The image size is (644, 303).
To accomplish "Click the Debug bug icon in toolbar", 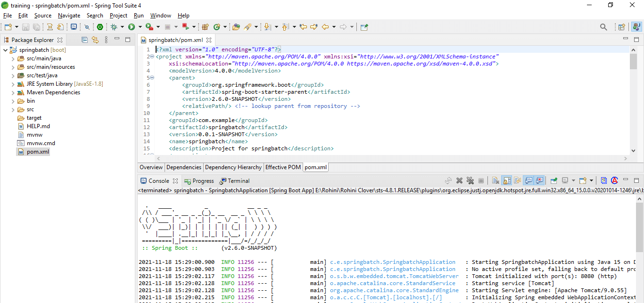I will [x=114, y=27].
